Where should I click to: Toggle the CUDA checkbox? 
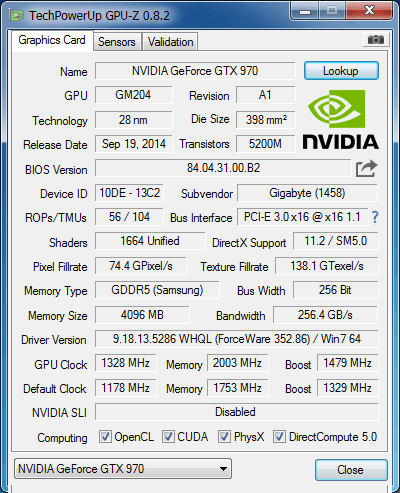pyautogui.click(x=168, y=436)
